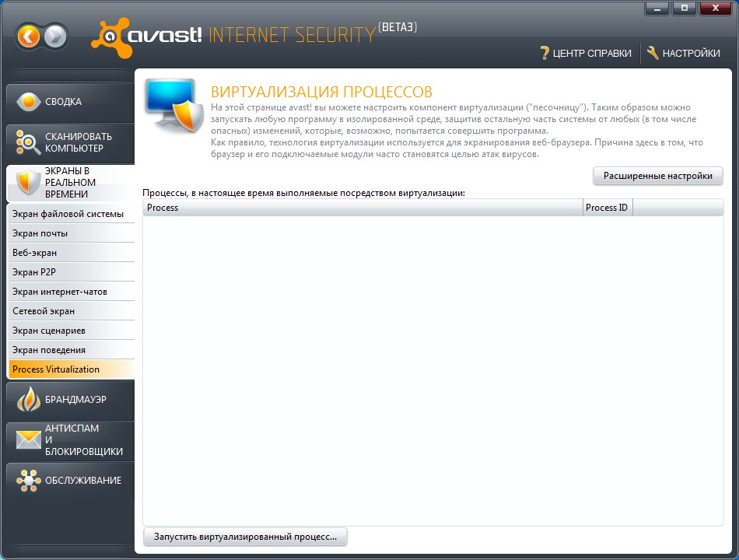Select Экран файловой системы
The height and width of the screenshot is (560, 739).
pyautogui.click(x=72, y=214)
